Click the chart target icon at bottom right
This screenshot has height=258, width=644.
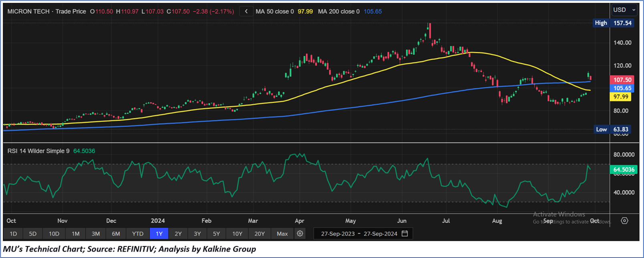click(x=624, y=221)
